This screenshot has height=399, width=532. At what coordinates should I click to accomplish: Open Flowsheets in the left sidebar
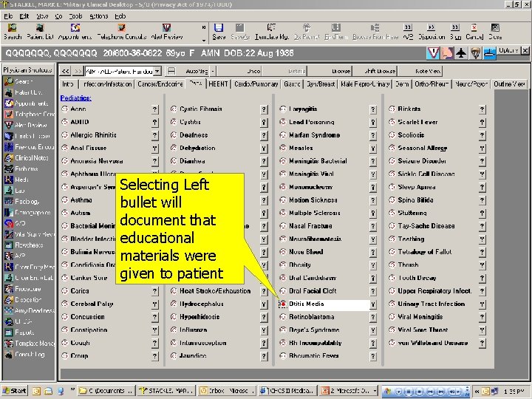(24, 245)
